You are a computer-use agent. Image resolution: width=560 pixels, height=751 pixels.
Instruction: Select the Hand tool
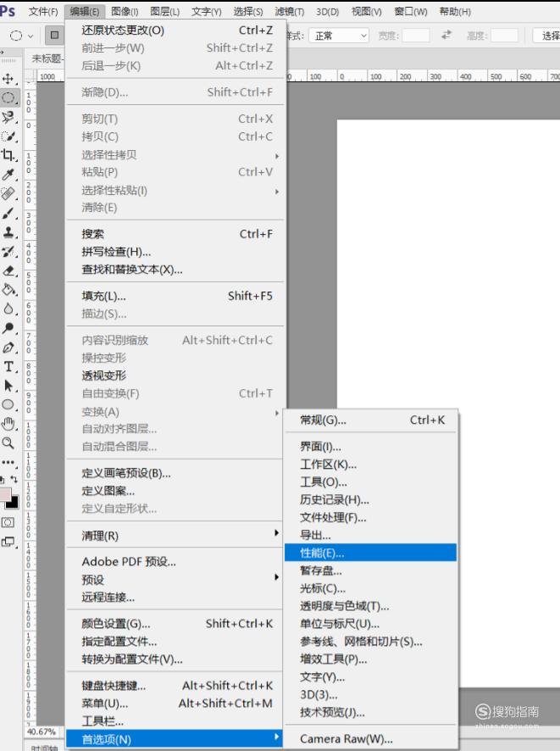(x=8, y=424)
